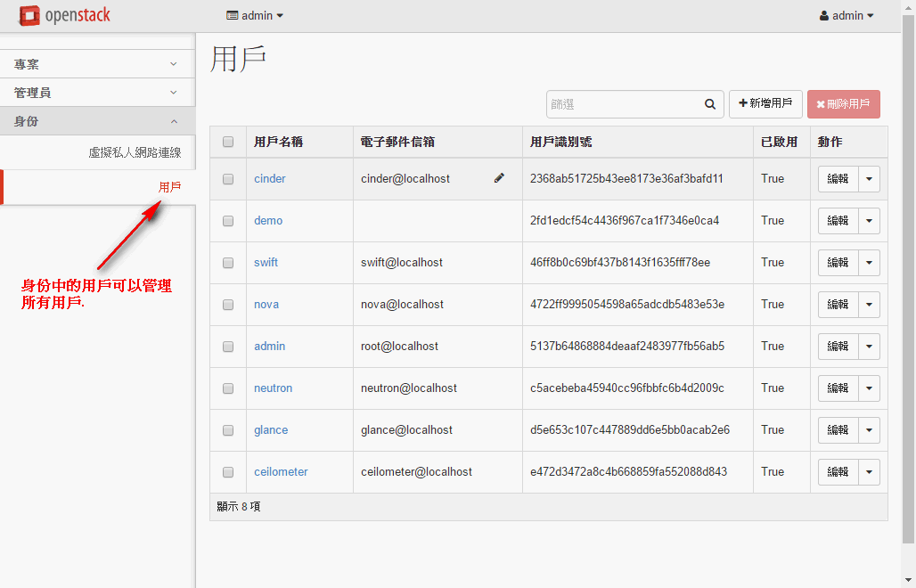
Task: Open the admin user account menu
Action: point(846,16)
